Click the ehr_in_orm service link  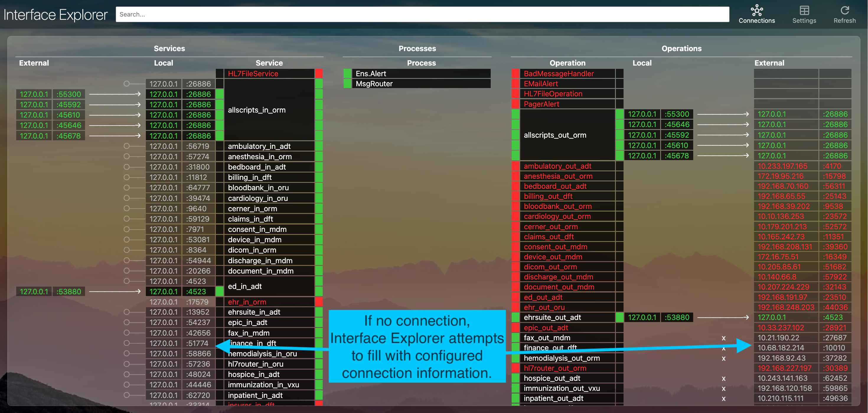click(x=247, y=302)
